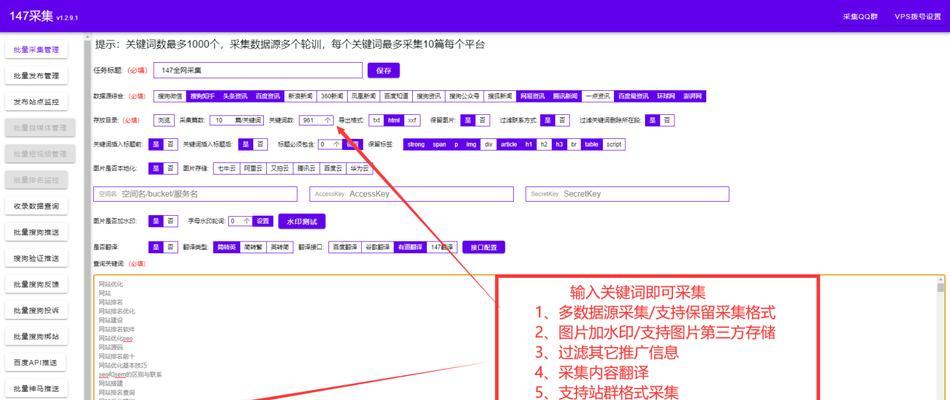Open 发布站点监控 in the sidebar
The height and width of the screenshot is (400, 950).
point(36,102)
